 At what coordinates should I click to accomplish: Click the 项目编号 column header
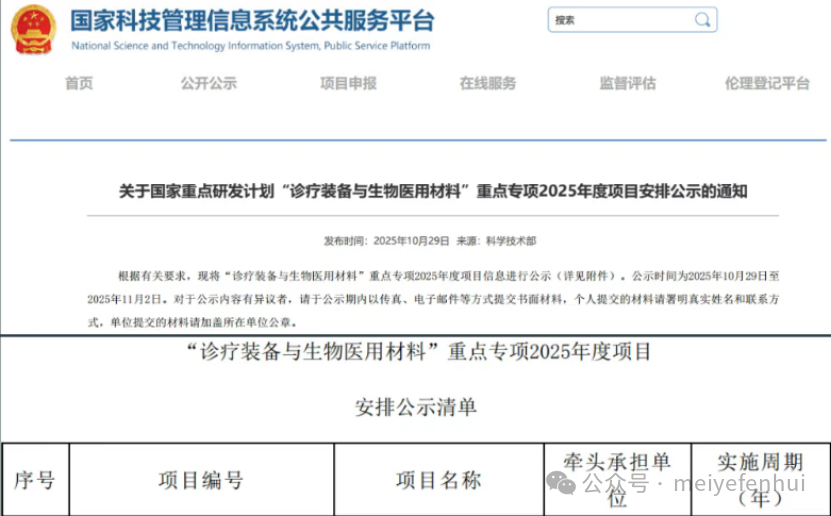[200, 480]
